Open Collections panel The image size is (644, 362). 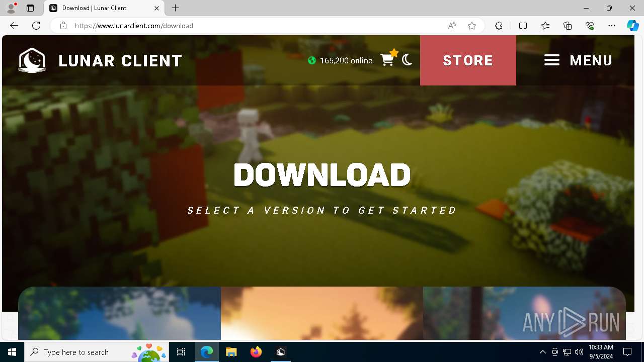pos(568,26)
